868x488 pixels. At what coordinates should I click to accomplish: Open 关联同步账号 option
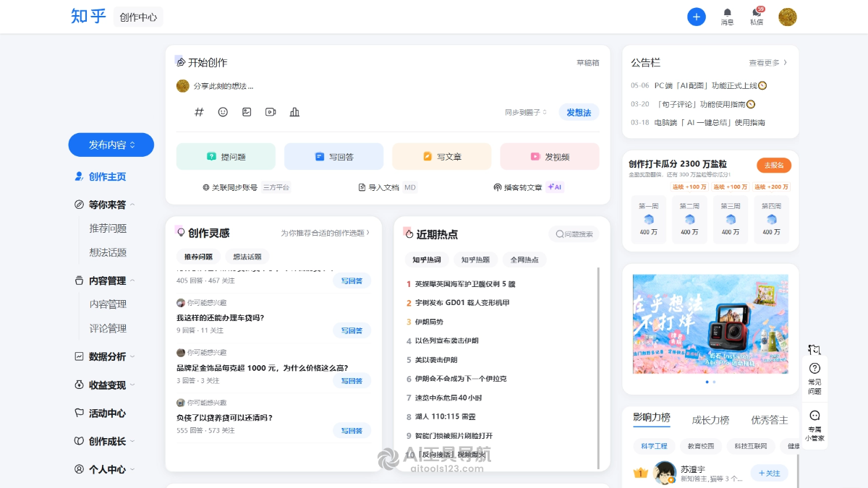click(246, 187)
